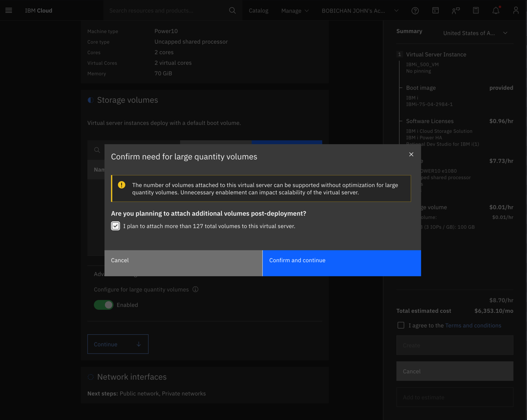Open the Catalog menu item
Image resolution: width=527 pixels, height=420 pixels.
(258, 10)
